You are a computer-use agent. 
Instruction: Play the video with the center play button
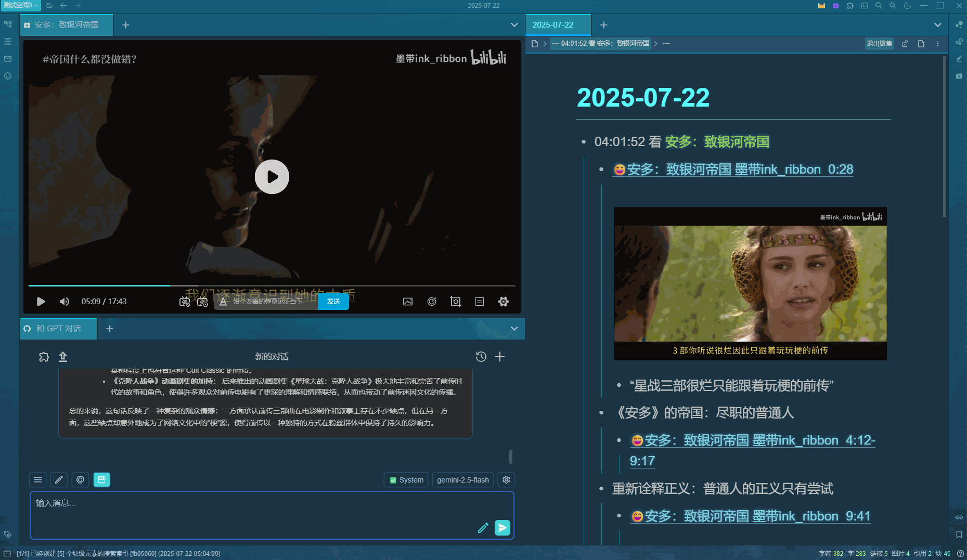272,177
